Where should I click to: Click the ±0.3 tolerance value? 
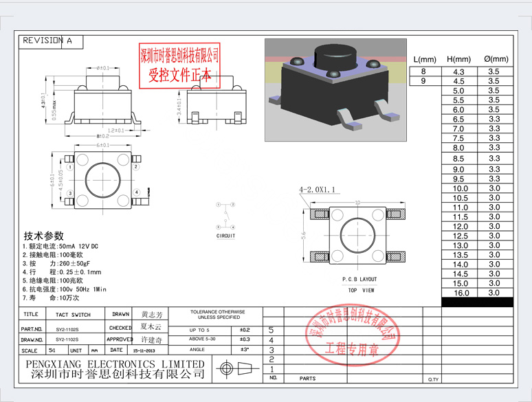pos(245,339)
